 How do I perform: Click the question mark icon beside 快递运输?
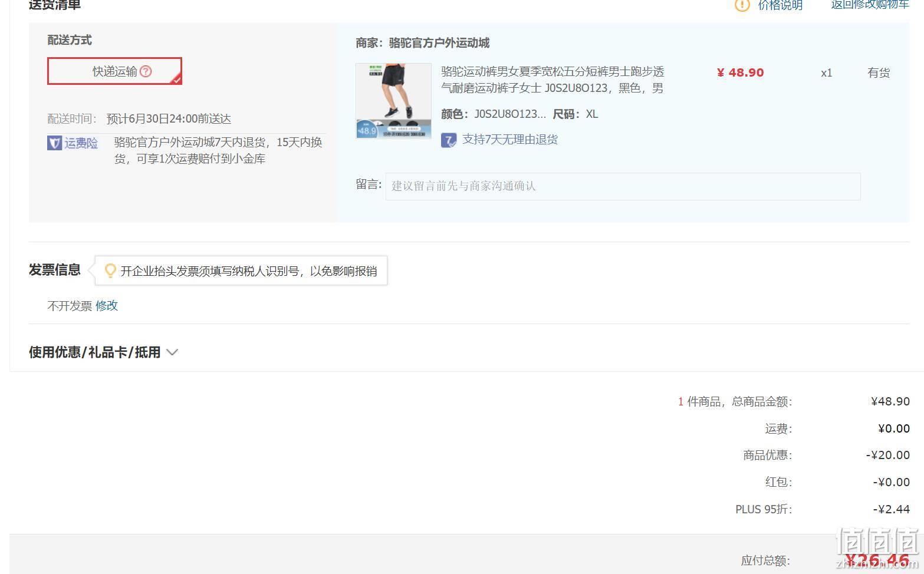146,71
